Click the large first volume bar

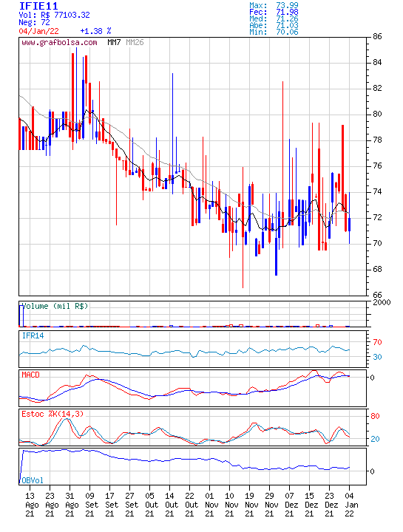click(x=21, y=316)
